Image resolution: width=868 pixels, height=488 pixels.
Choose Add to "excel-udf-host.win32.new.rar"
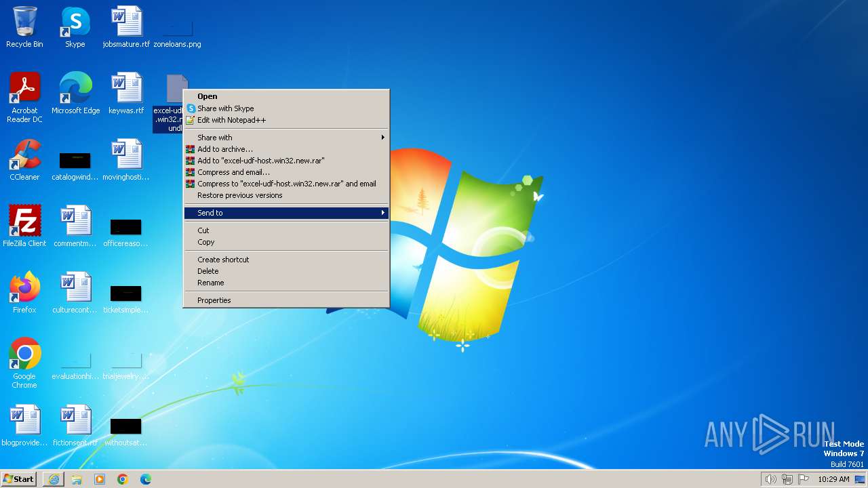(x=286, y=161)
